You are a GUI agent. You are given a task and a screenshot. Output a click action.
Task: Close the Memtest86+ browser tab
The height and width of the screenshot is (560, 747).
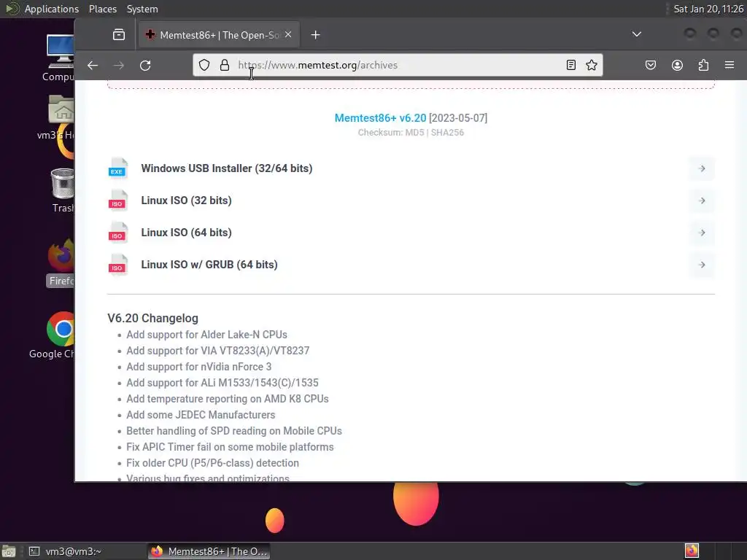click(x=288, y=35)
